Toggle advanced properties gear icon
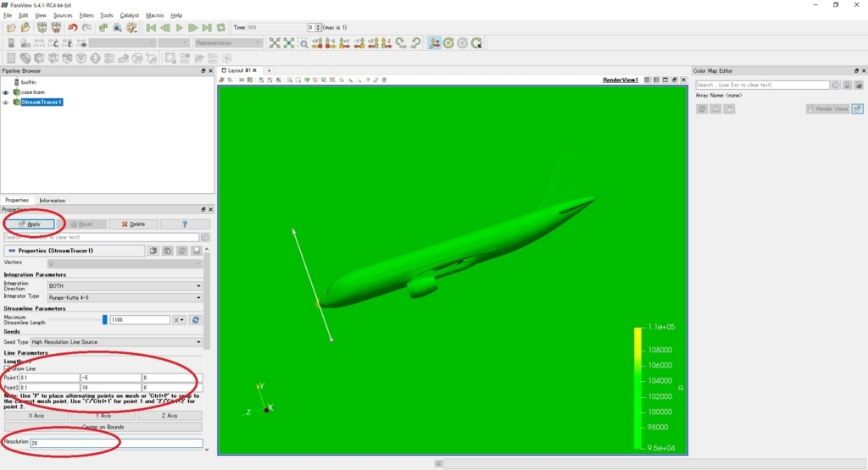Viewport: 868px width, 470px height. (205, 237)
